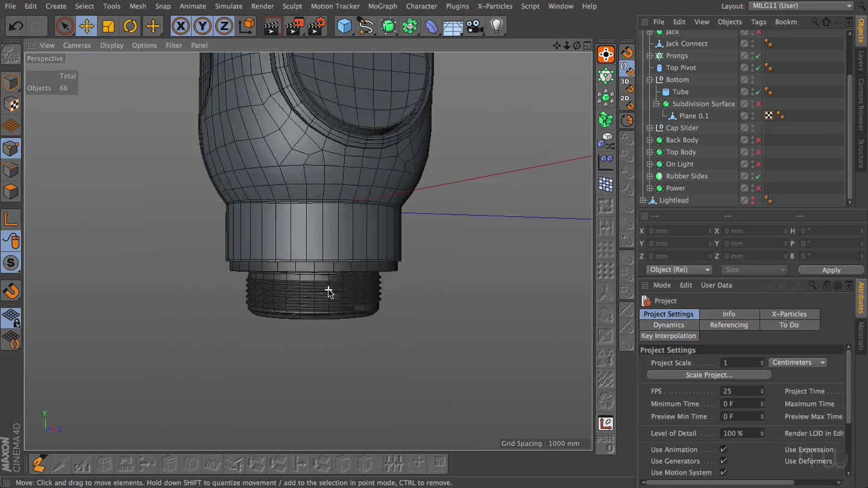Select the Move tool

point(86,26)
